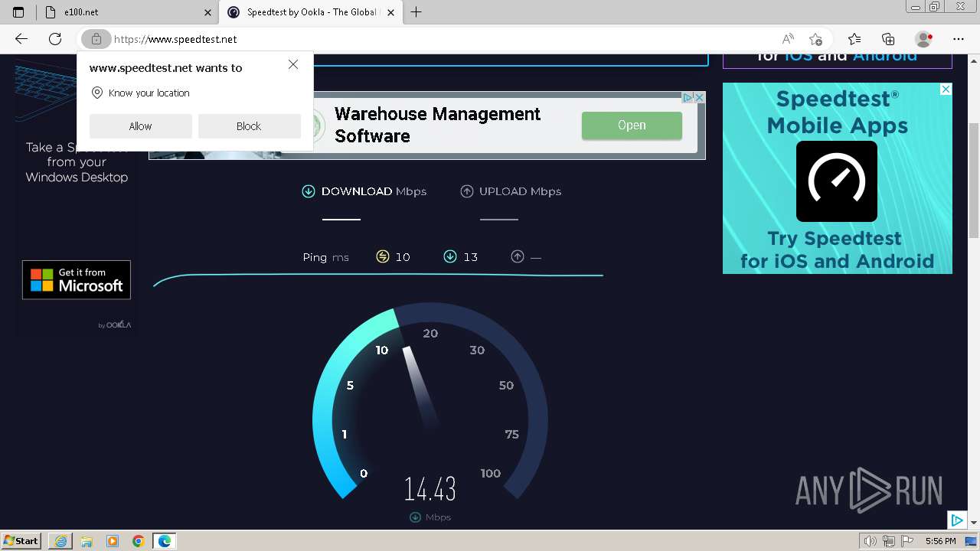This screenshot has width=980, height=551.
Task: Open a new browser tab
Action: coord(416,12)
